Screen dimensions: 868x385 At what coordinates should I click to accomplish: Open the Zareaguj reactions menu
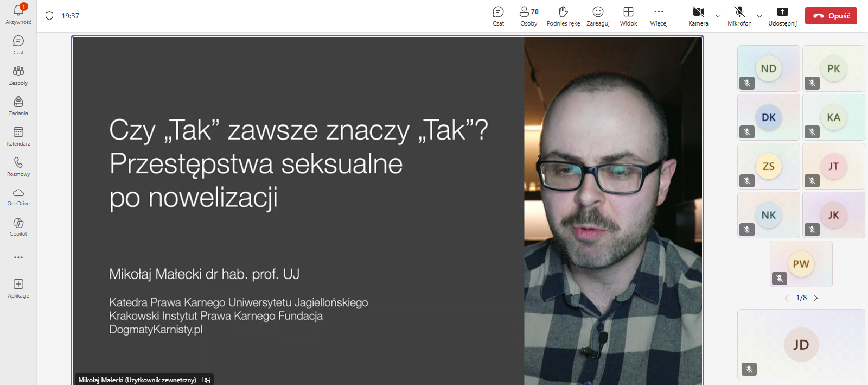[x=598, y=16]
